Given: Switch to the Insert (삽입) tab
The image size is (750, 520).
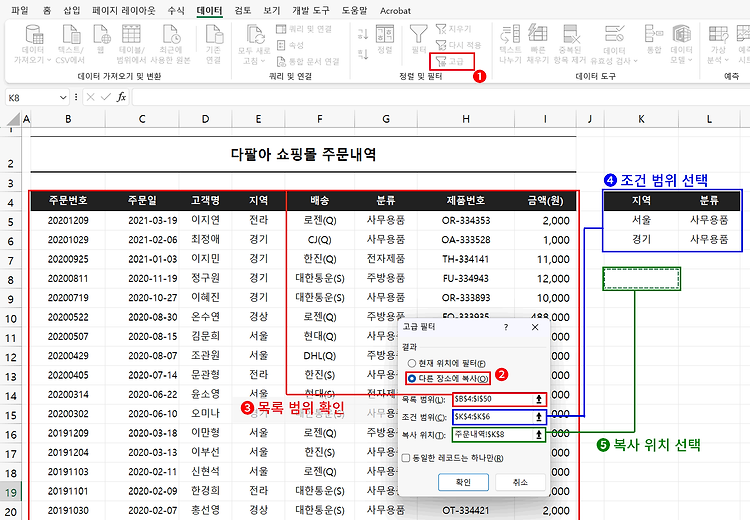Looking at the screenshot, I should pyautogui.click(x=72, y=10).
